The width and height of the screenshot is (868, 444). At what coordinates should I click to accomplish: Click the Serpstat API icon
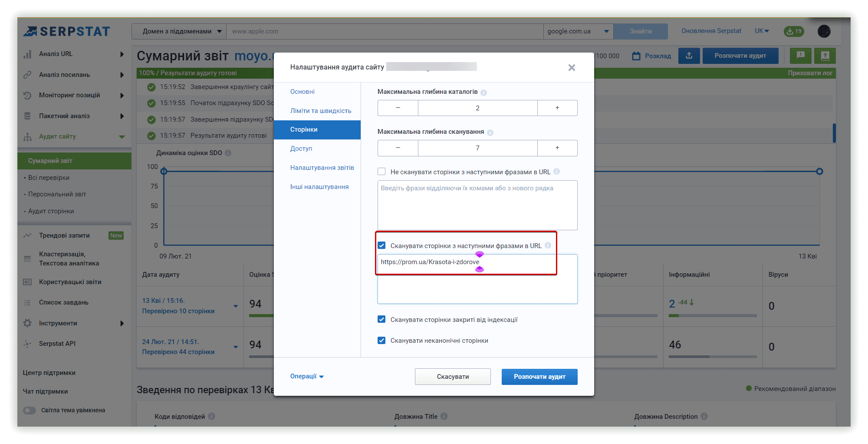27,344
